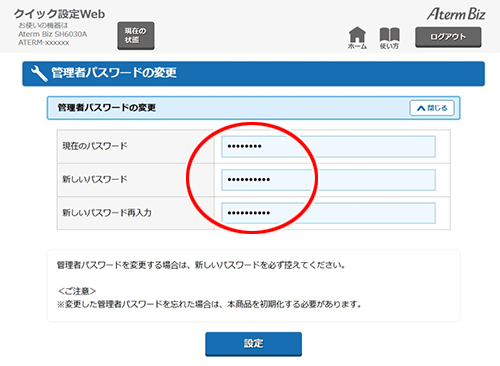This screenshot has width=500, height=366.
Task: Show the 現在の状態 current status
Action: [x=136, y=36]
